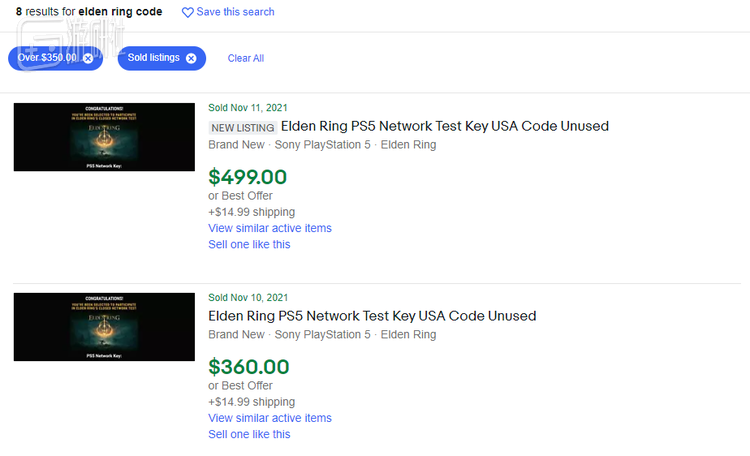The width and height of the screenshot is (750, 456).
Task: Open the NEW LISTING Elden Ring PS5 title
Action: click(x=444, y=126)
